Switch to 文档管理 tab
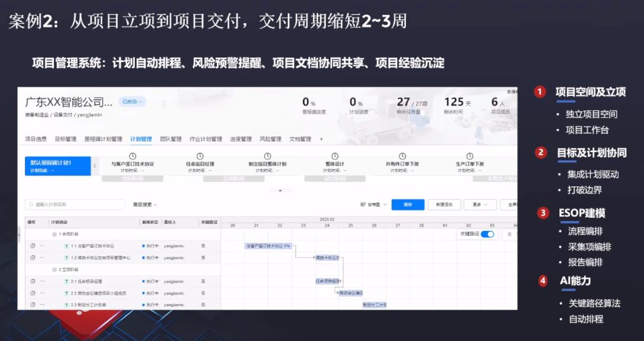This screenshot has height=341, width=644. [300, 139]
